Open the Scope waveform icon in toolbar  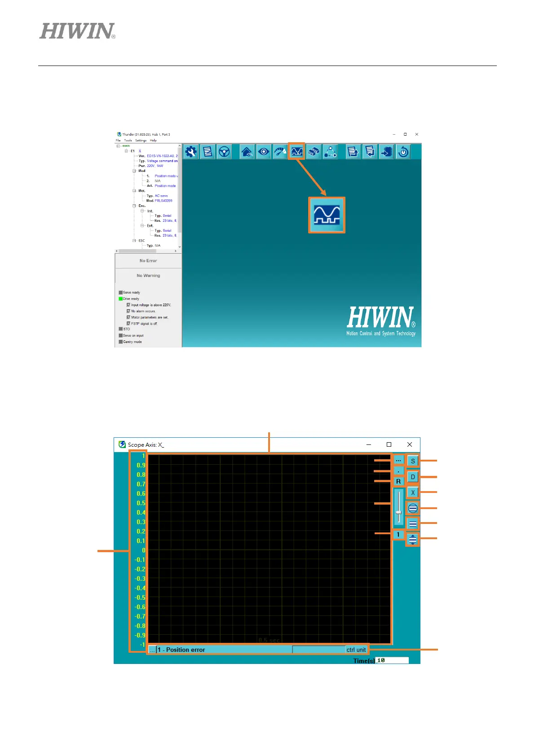point(297,152)
